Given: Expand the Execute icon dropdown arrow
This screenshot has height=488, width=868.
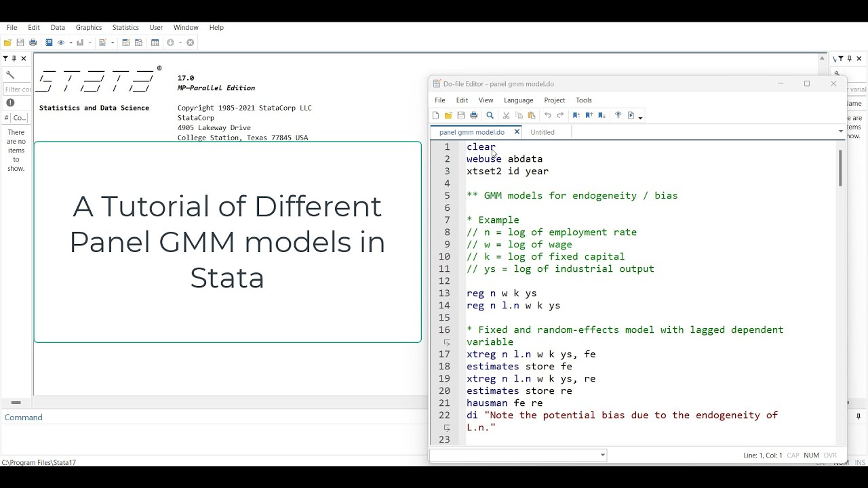Looking at the screenshot, I should point(640,117).
